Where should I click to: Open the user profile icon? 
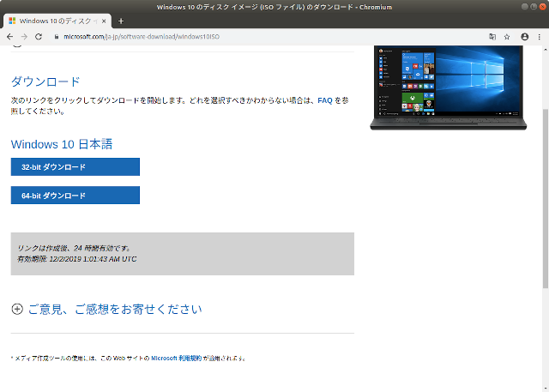pos(524,37)
